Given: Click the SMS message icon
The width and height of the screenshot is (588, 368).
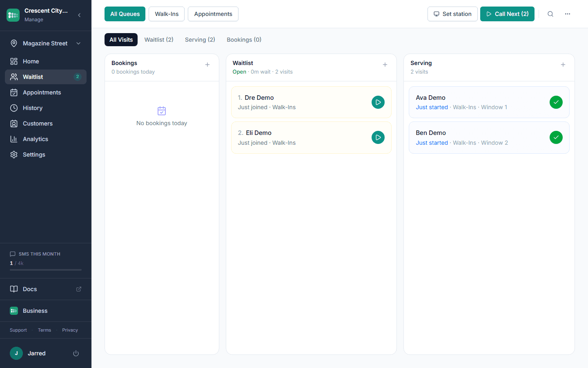Looking at the screenshot, I should coord(13,254).
